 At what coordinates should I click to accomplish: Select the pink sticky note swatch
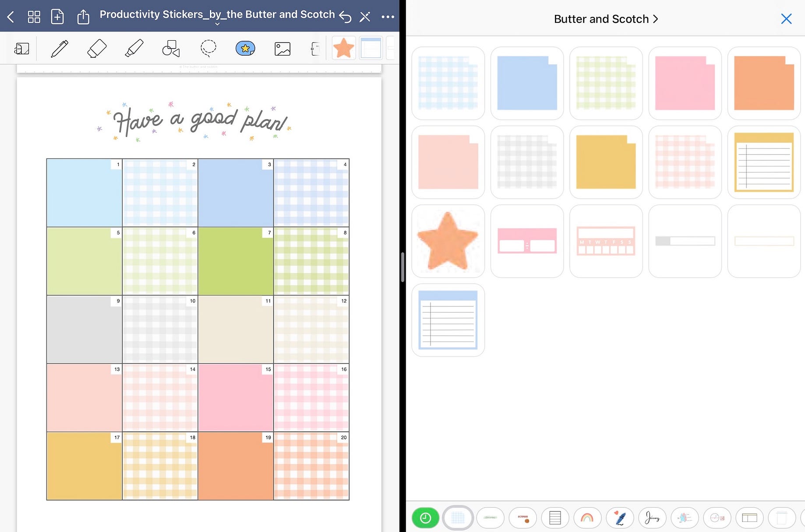pyautogui.click(x=685, y=83)
